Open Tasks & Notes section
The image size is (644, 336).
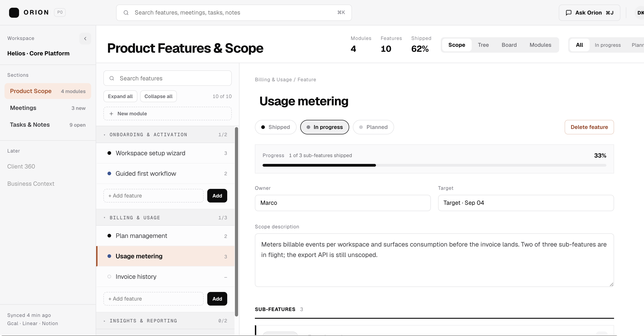pyautogui.click(x=48, y=125)
